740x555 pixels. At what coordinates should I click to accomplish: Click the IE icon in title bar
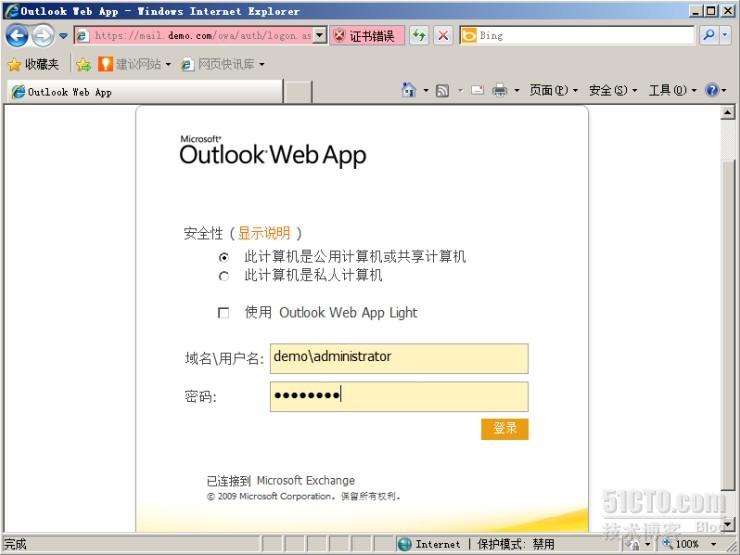(11, 11)
